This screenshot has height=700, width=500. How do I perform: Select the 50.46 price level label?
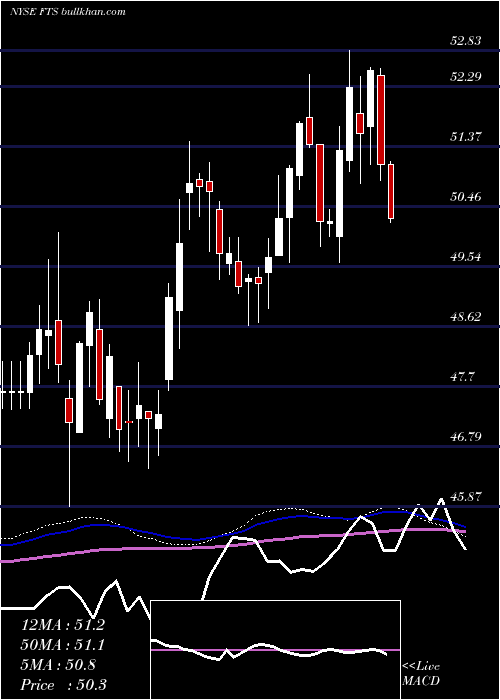point(466,196)
